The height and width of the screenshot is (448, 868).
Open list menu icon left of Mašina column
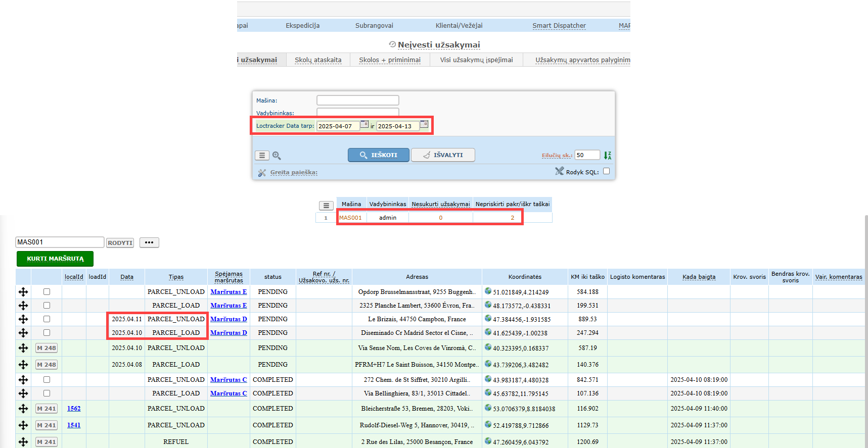coord(326,206)
